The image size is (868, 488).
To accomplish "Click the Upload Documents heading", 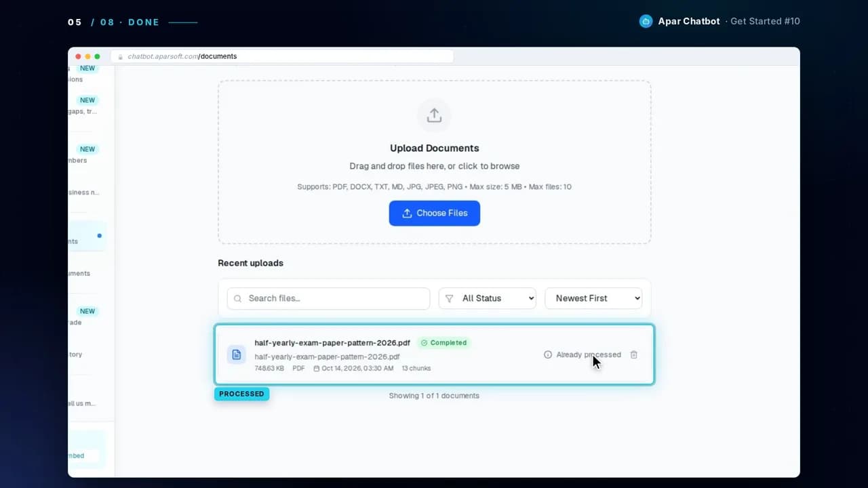I will click(x=435, y=148).
